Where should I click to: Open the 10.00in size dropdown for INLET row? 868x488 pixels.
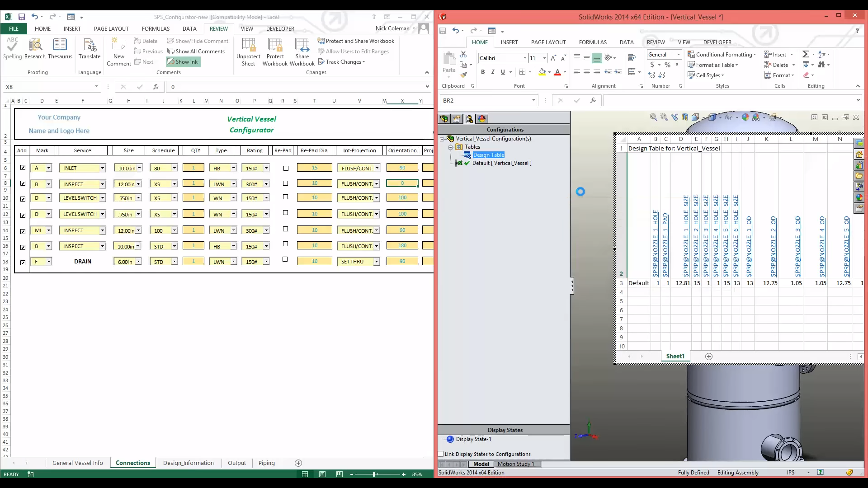(x=139, y=168)
